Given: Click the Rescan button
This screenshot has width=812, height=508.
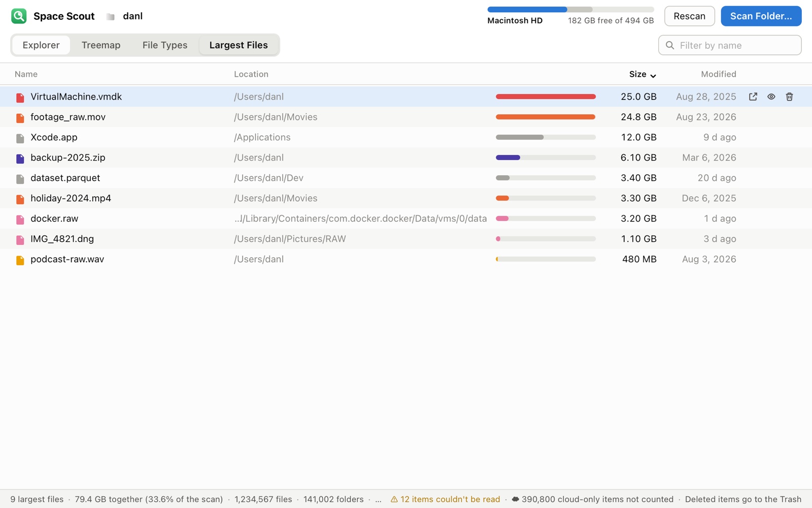Looking at the screenshot, I should coord(689,16).
